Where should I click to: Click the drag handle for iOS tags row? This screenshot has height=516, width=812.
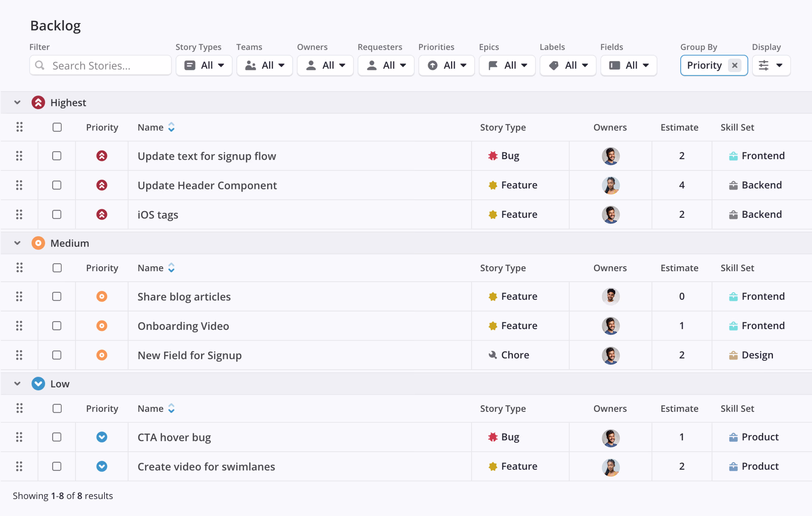pyautogui.click(x=19, y=215)
